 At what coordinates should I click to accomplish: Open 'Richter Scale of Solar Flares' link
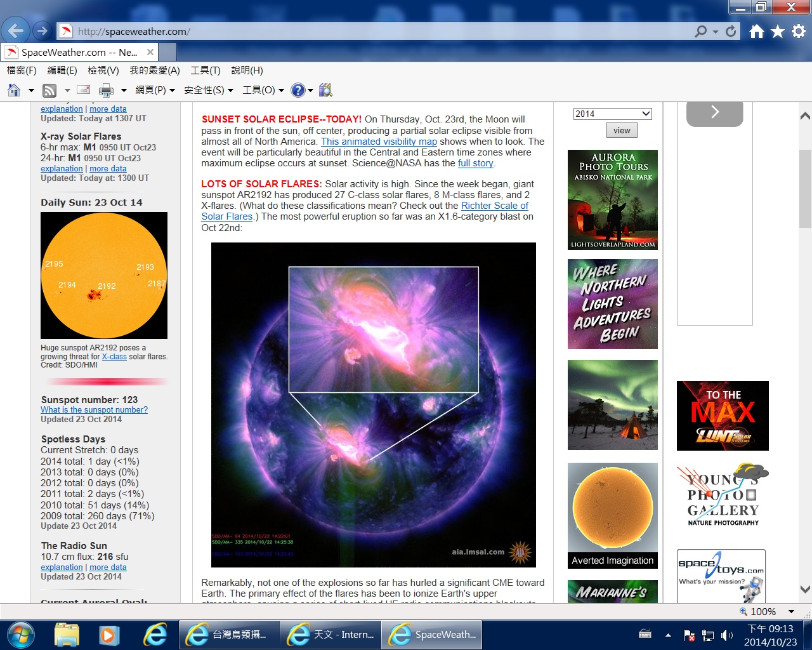click(x=494, y=206)
